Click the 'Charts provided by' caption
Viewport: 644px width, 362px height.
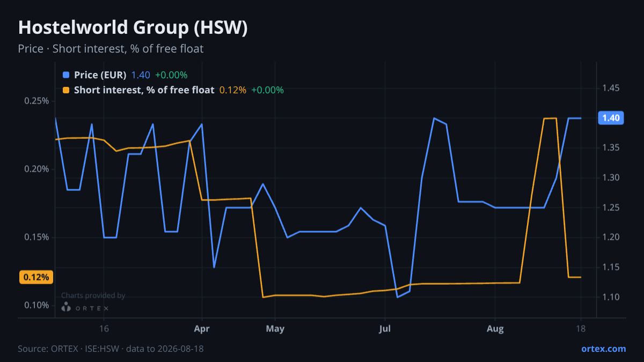point(93,295)
